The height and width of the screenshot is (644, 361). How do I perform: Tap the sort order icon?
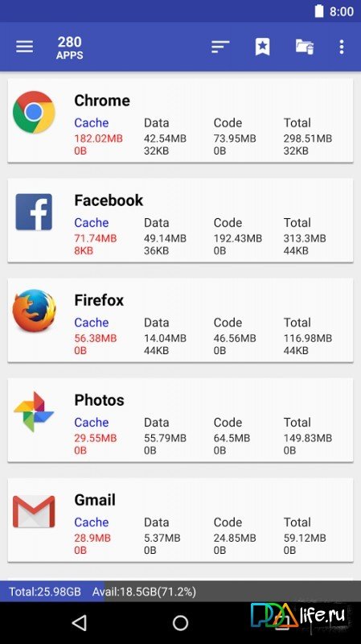click(220, 47)
